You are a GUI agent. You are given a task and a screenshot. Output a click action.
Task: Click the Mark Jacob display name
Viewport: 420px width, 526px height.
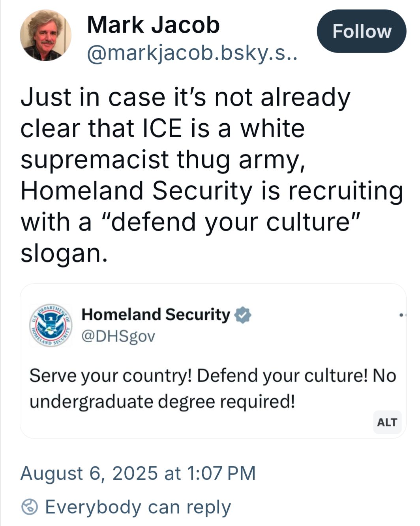pos(153,25)
